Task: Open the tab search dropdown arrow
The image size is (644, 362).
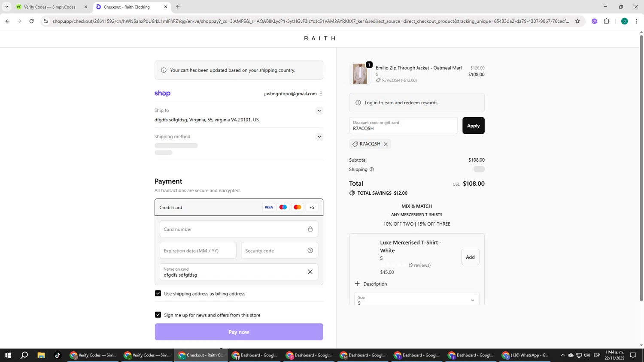Action: pos(6,7)
